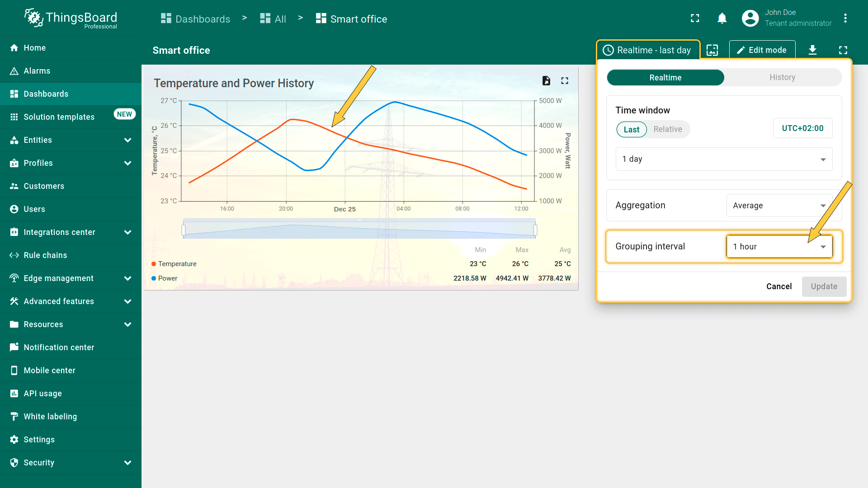
Task: Expand the chart widget to fullscreen
Action: (x=565, y=81)
